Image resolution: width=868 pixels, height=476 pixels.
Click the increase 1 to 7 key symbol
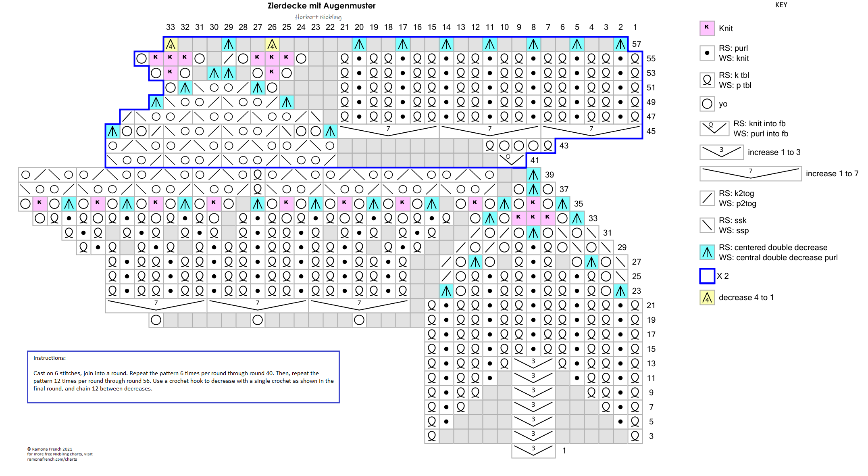point(750,173)
